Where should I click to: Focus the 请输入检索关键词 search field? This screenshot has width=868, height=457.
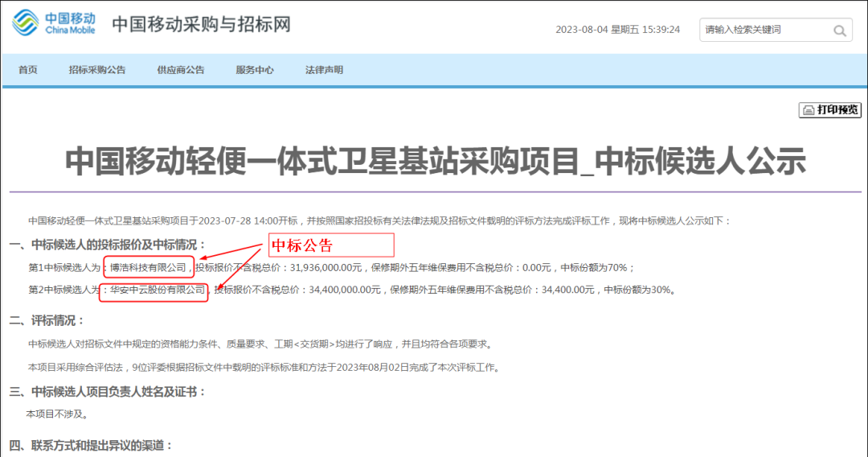(776, 30)
